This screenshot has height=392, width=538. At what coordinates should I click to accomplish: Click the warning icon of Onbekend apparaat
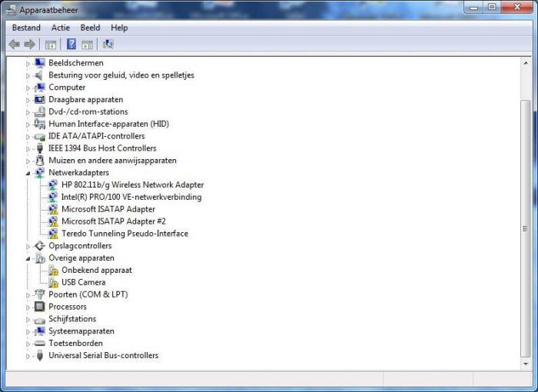53,271
